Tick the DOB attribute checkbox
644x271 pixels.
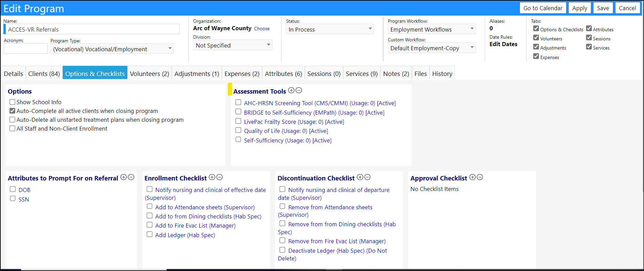13,189
